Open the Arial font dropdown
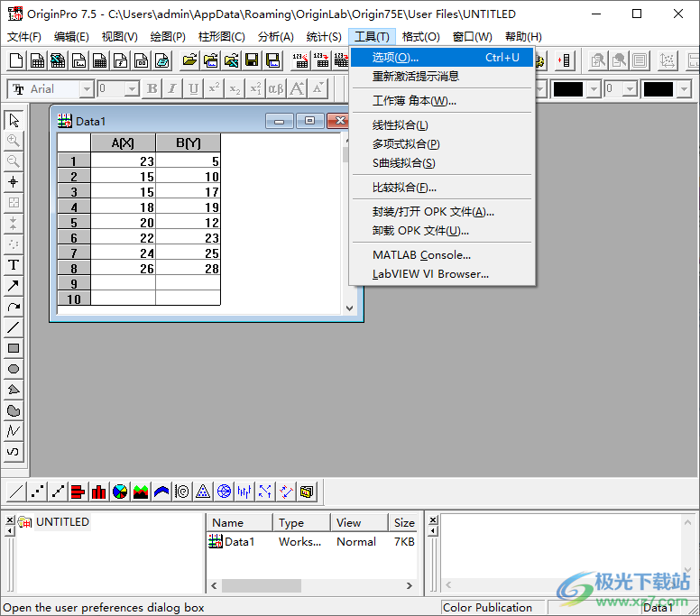700x616 pixels. [87, 89]
